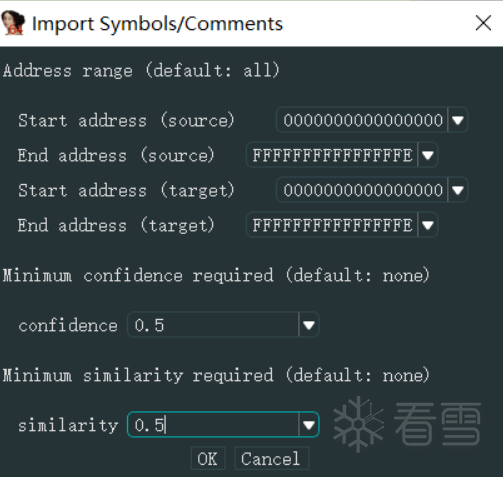Open the End address (target) dropdown arrow
The height and width of the screenshot is (477, 503).
427,225
